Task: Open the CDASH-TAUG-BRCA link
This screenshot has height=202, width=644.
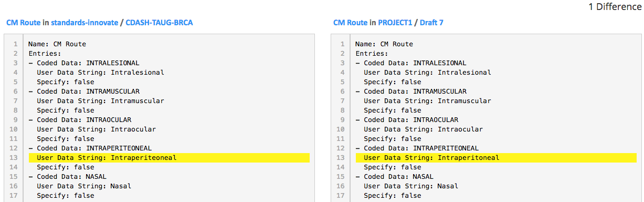Action: tap(159, 23)
